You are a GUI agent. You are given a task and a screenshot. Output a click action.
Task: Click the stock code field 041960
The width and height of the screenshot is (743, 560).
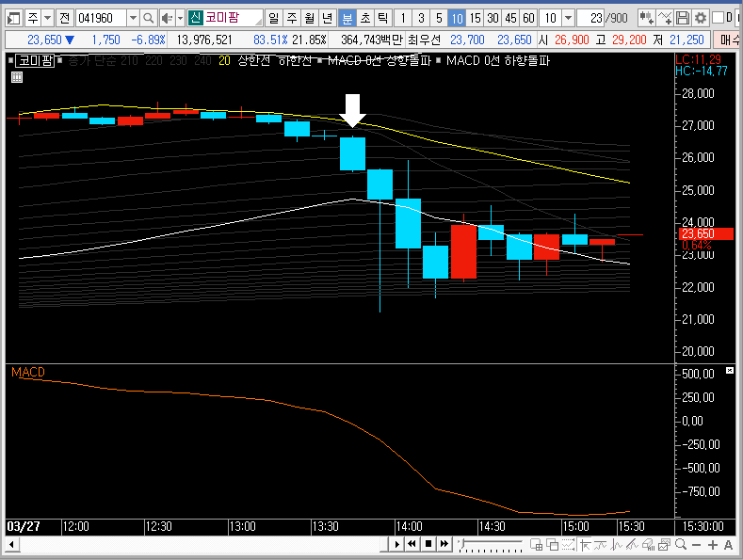click(101, 19)
